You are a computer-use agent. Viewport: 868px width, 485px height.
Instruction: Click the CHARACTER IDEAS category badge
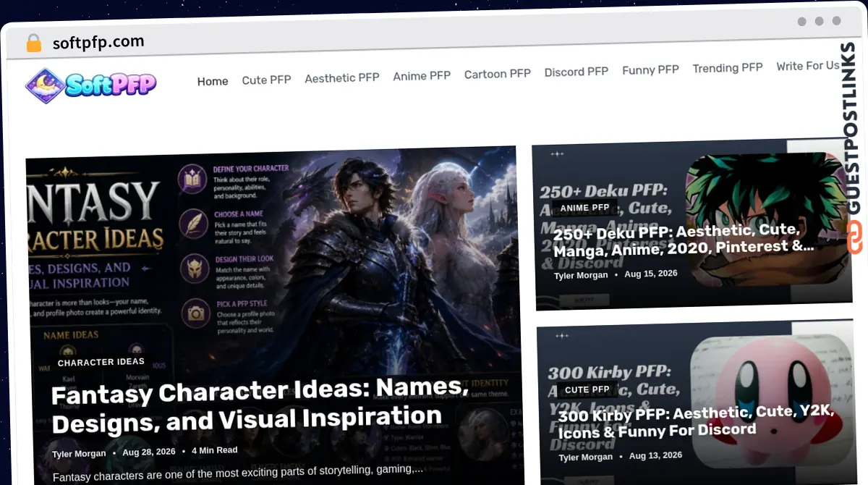[x=101, y=362]
